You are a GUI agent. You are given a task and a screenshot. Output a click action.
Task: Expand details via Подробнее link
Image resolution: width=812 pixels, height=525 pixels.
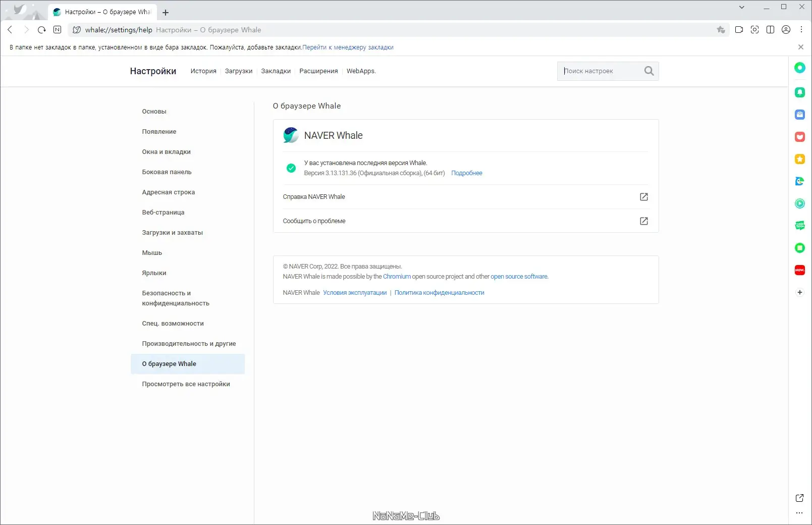point(466,173)
